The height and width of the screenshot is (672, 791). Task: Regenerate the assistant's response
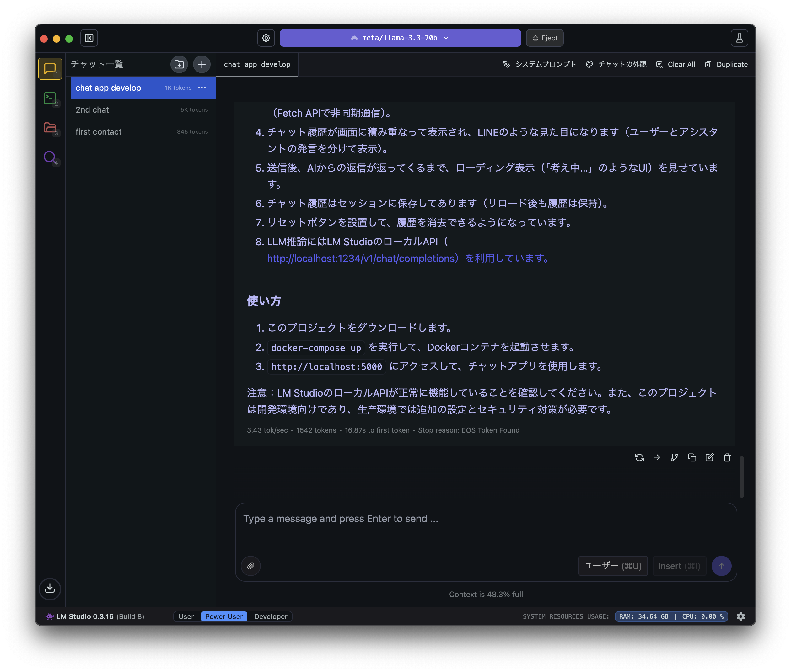tap(639, 457)
